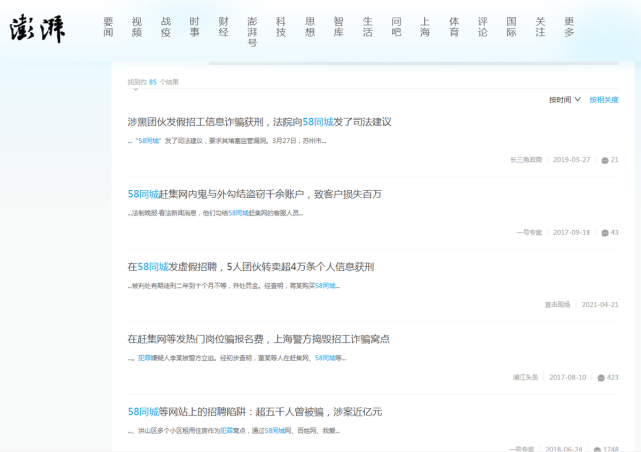Click the 浦江头条 source link
This screenshot has width=641, height=452.
[525, 377]
